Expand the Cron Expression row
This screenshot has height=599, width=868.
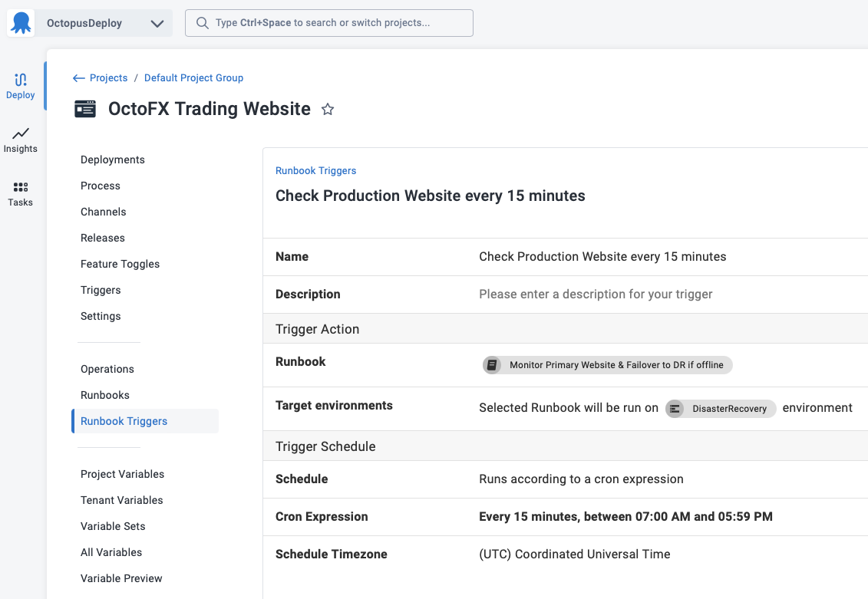click(565, 517)
